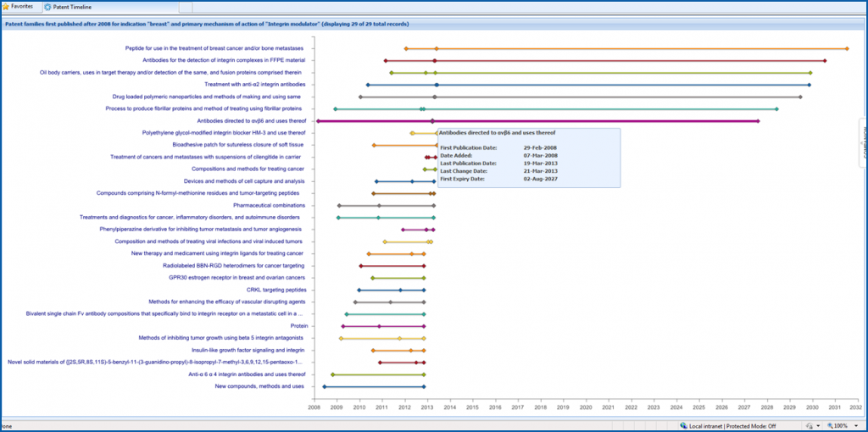Image resolution: width=868 pixels, height=432 pixels.
Task: Switch to the Patent Timeline tab
Action: [x=72, y=6]
